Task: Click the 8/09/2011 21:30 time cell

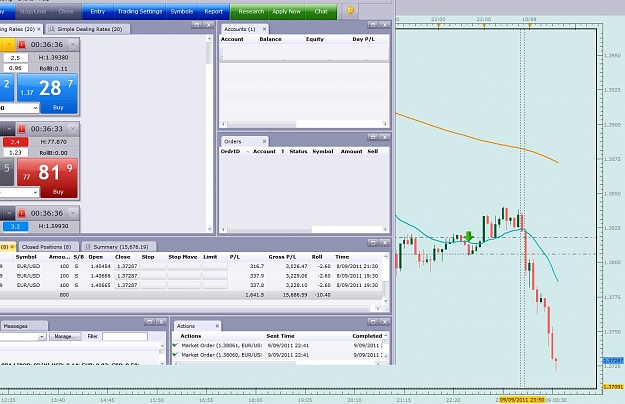Action: (357, 266)
